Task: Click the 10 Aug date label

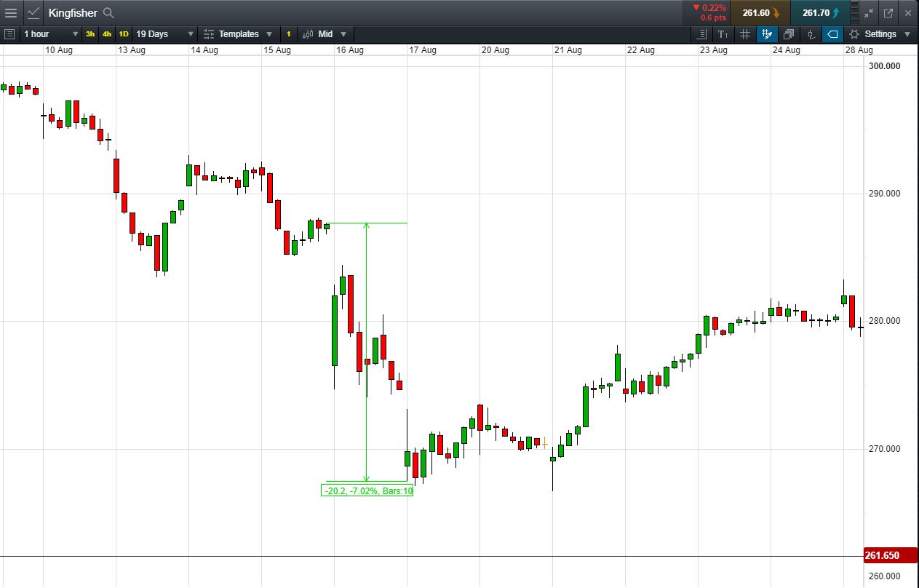Action: (59, 50)
